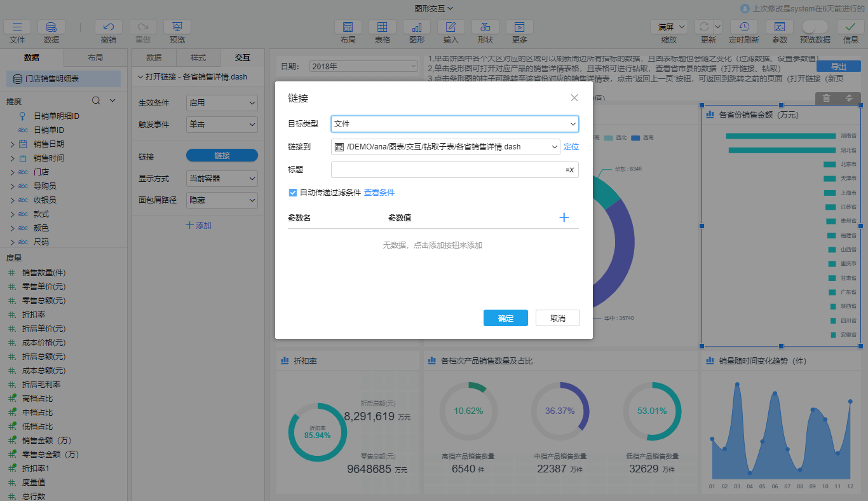The height and width of the screenshot is (501, 868).
Task: Open the 图形 chart tool icon
Action: coord(417,27)
